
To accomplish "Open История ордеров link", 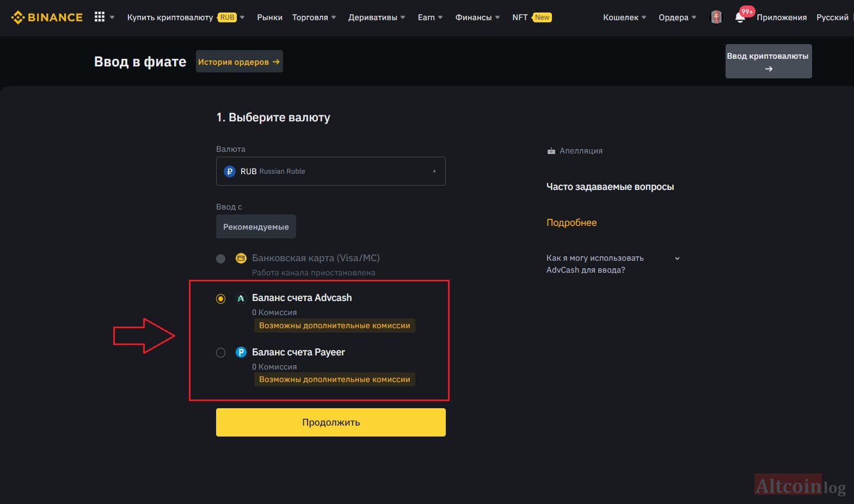I will pyautogui.click(x=239, y=62).
